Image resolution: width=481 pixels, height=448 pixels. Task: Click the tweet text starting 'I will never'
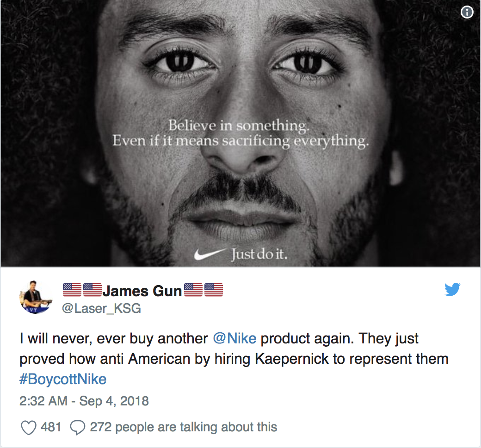[234, 359]
